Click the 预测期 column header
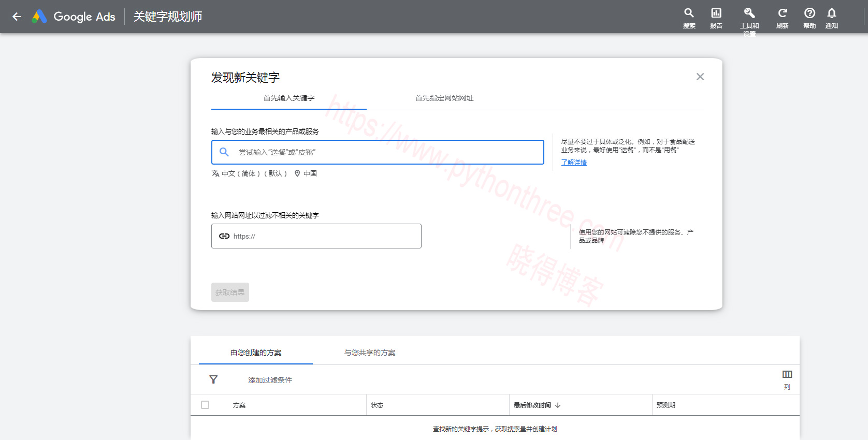 666,405
